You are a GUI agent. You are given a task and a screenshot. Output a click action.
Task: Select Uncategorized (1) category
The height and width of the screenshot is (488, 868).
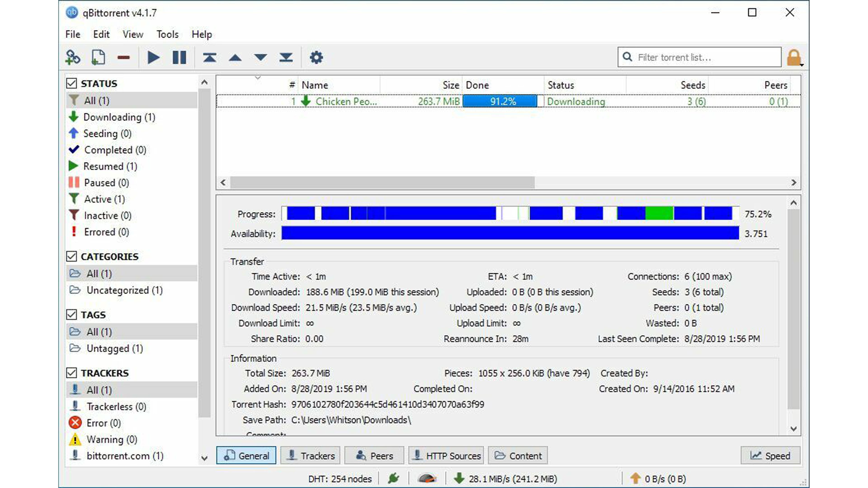point(132,290)
